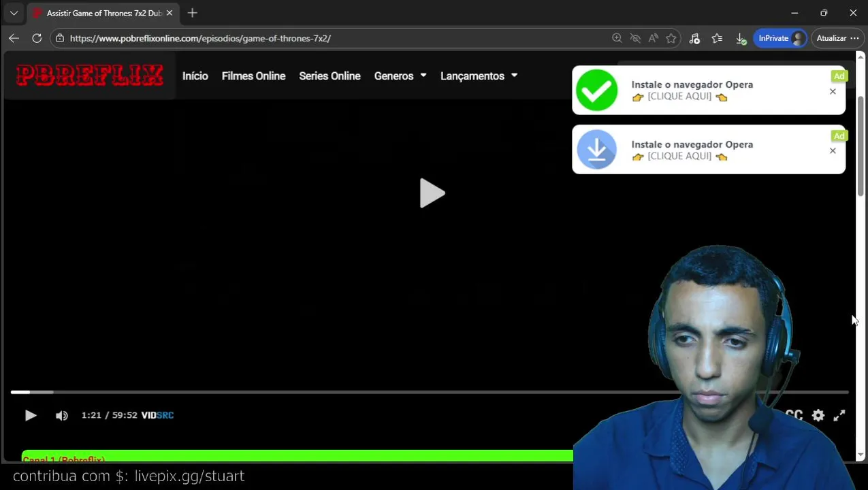868x490 pixels.
Task: Click the PBREFLIX logo
Action: pos(89,75)
